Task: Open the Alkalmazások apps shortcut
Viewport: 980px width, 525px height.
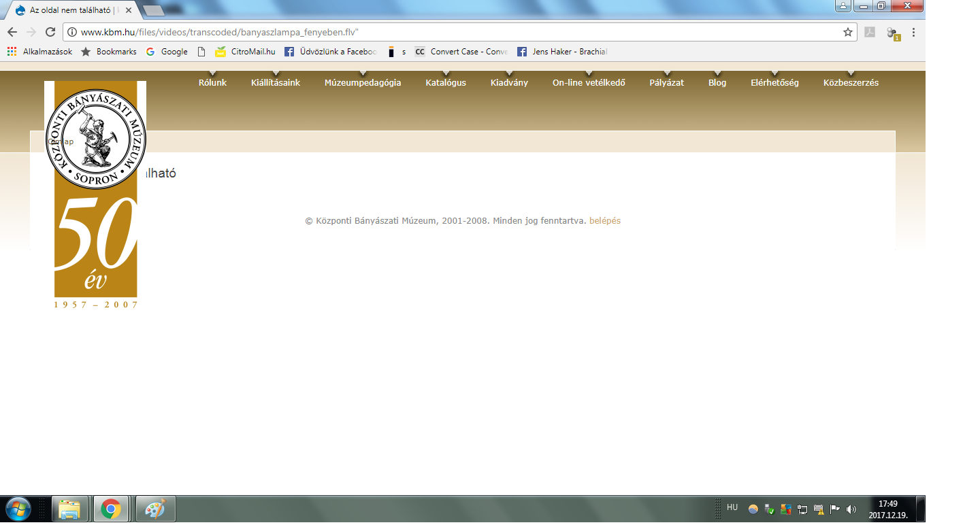Action: click(39, 52)
